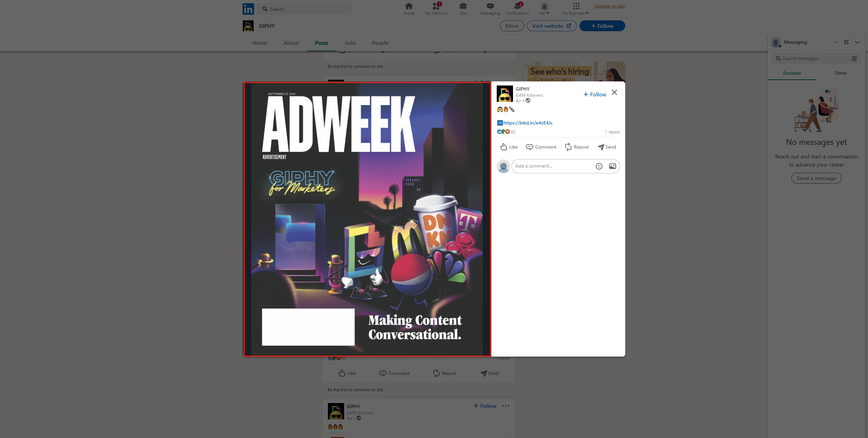Click the Messaging panel header title
868x438 pixels.
[x=795, y=42]
